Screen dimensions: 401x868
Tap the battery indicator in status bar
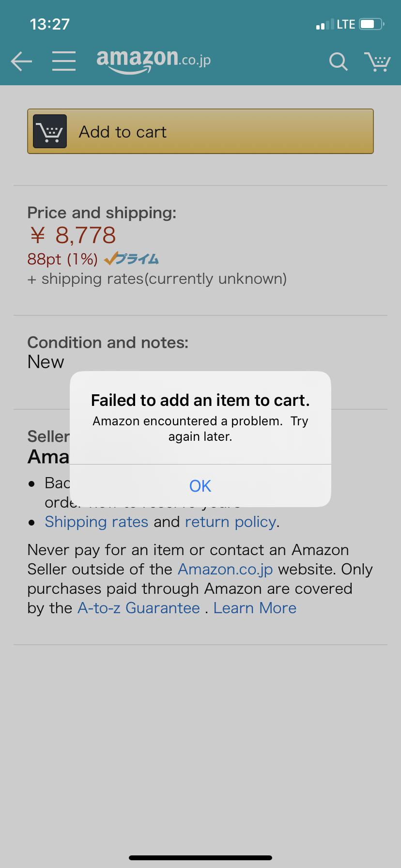(371, 24)
